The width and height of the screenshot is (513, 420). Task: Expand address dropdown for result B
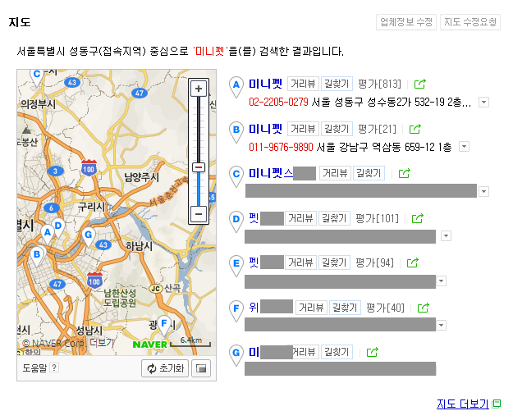(464, 147)
